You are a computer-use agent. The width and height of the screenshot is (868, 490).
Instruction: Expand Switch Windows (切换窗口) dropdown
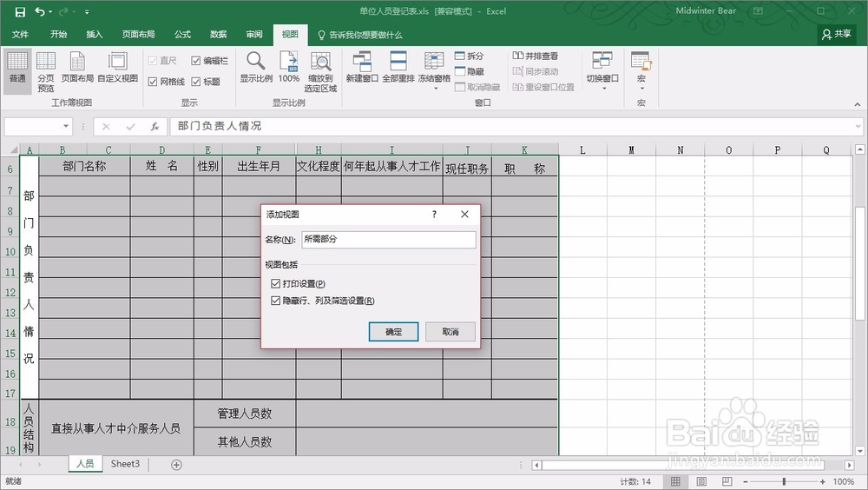pyautogui.click(x=603, y=89)
